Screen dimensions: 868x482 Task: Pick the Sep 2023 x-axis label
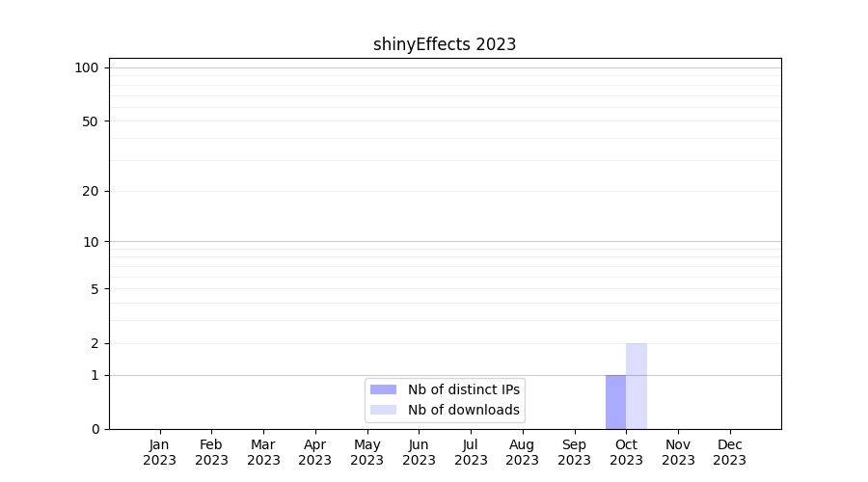pyautogui.click(x=574, y=452)
